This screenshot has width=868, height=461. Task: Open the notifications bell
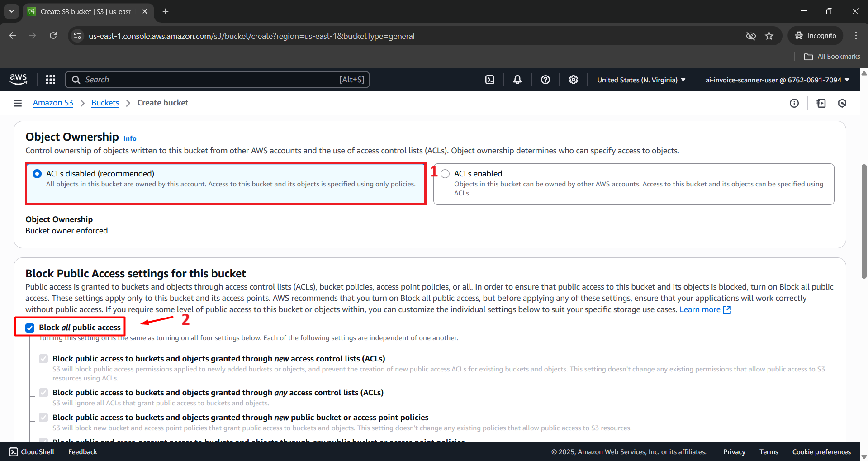click(517, 79)
